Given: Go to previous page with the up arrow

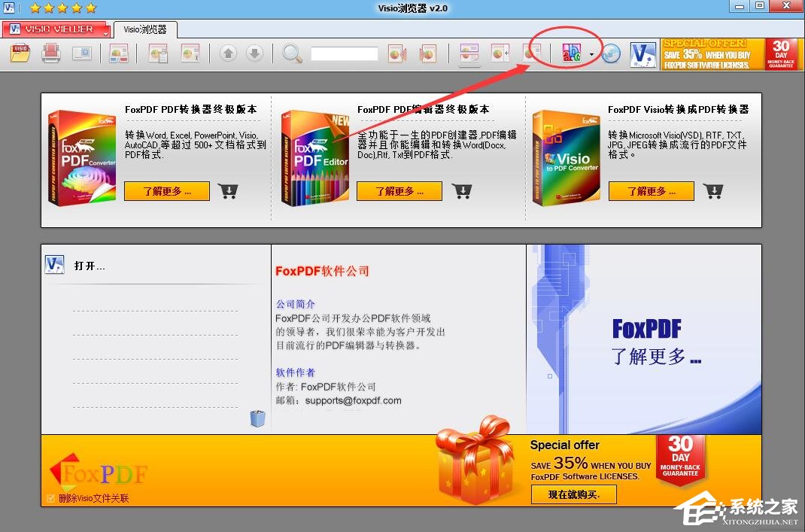Looking at the screenshot, I should [229, 53].
